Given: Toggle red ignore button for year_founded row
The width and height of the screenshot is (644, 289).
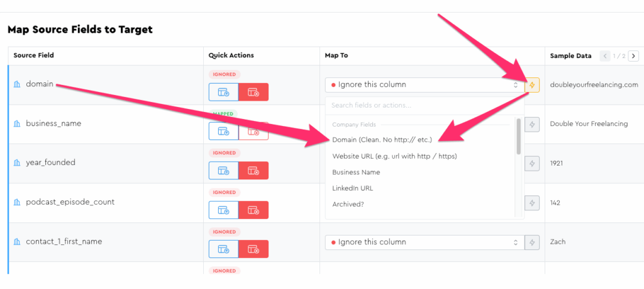Looking at the screenshot, I should 253,171.
